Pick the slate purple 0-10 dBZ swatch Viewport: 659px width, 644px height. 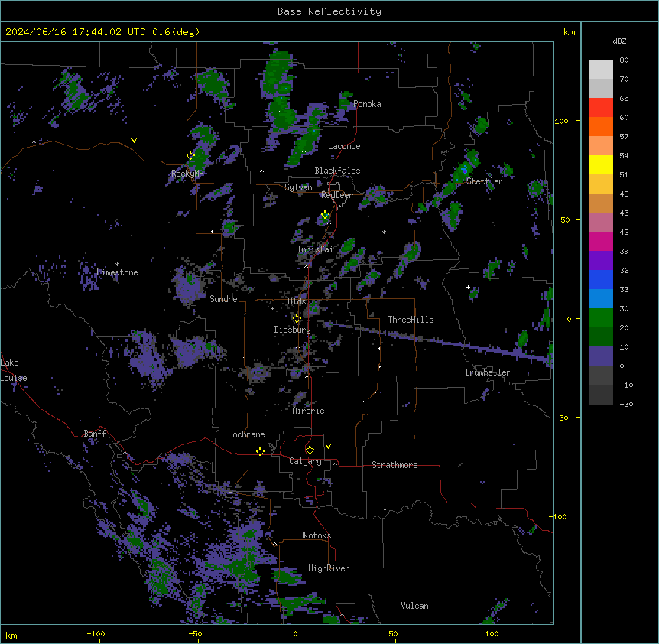point(601,356)
